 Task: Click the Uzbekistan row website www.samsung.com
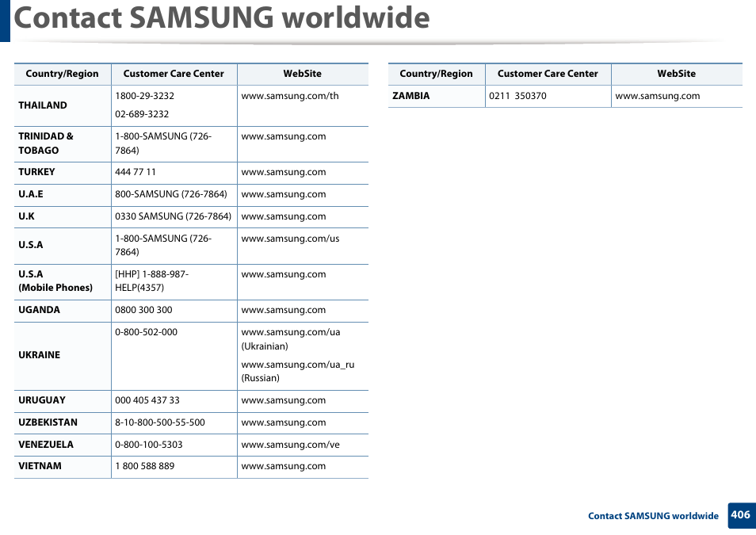pos(284,422)
